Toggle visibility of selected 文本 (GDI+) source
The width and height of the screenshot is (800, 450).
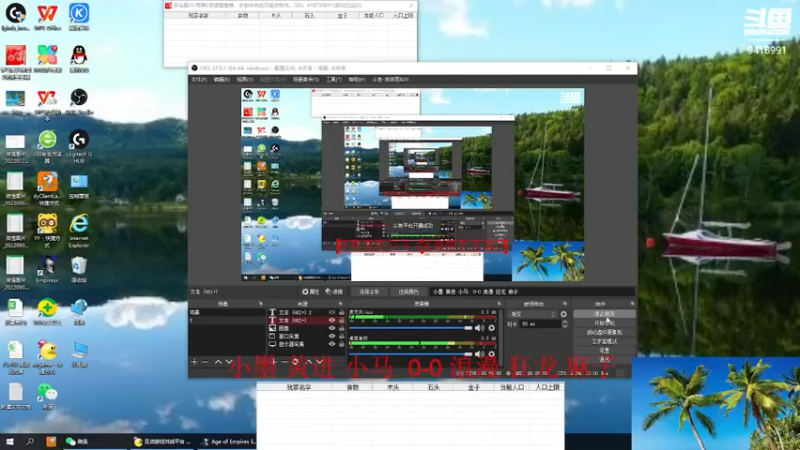coord(332,320)
